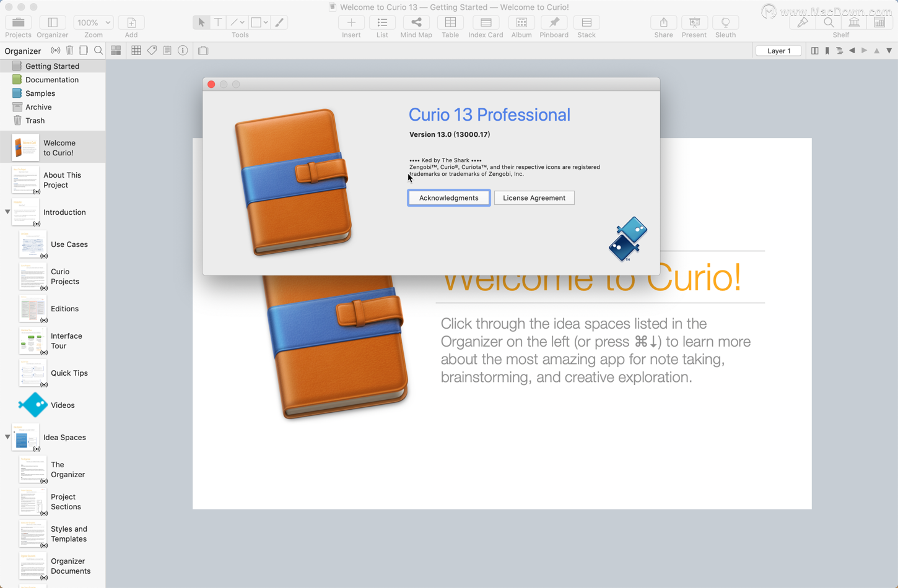Insert a Pinboard
898x588 pixels.
[554, 23]
